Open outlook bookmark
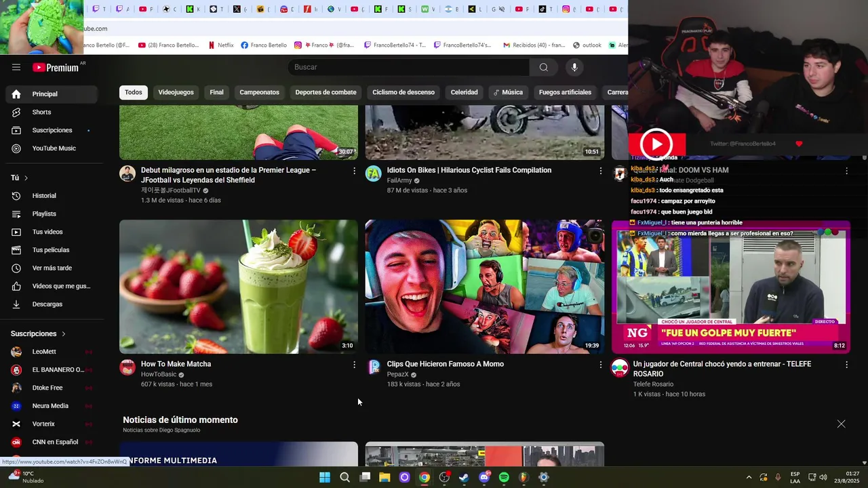The height and width of the screenshot is (488, 868). pos(587,45)
